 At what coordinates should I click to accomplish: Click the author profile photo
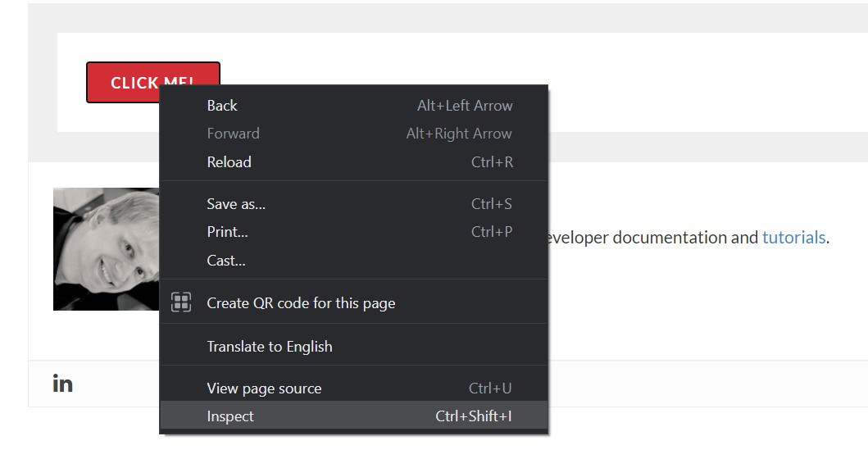[x=107, y=249]
